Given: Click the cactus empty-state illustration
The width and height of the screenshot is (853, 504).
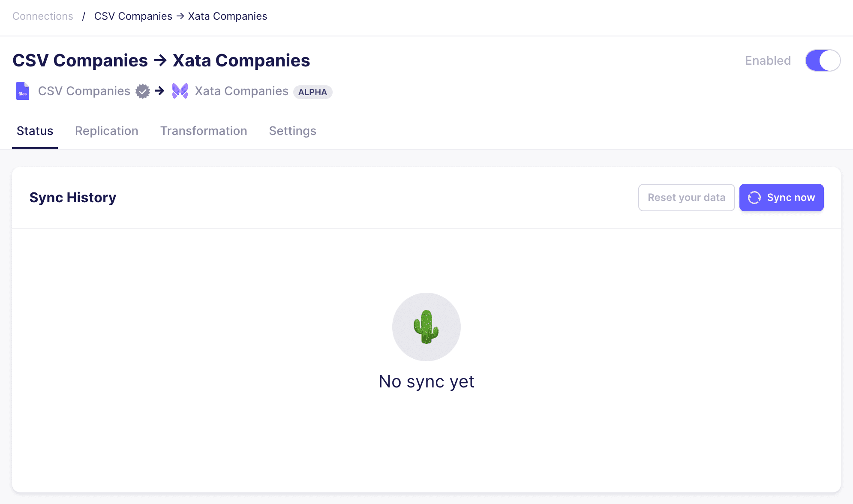Looking at the screenshot, I should tap(426, 327).
